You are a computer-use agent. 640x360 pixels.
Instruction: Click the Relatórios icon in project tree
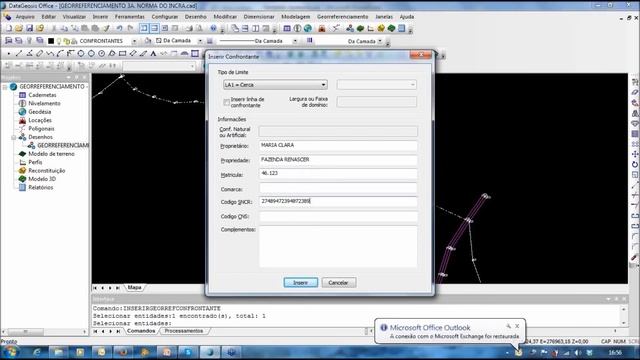pos(22,187)
